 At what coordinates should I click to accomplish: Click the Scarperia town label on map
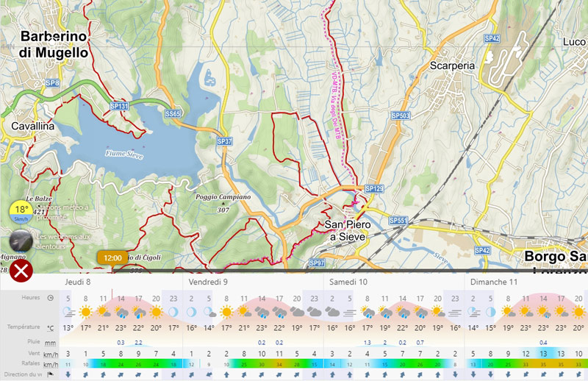(x=452, y=65)
